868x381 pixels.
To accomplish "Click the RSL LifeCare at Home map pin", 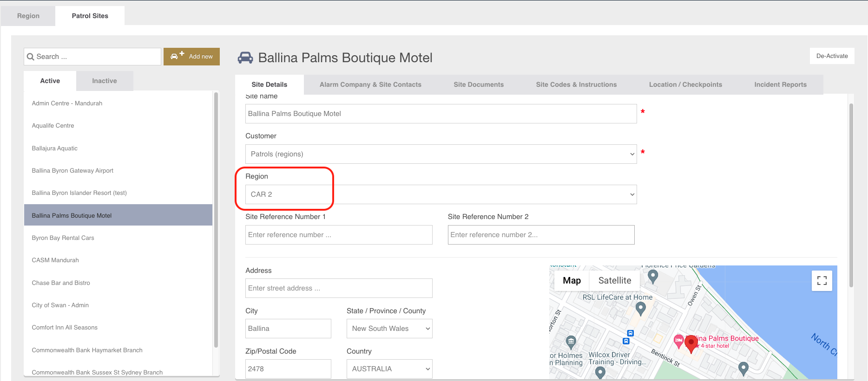I will coord(640,309).
